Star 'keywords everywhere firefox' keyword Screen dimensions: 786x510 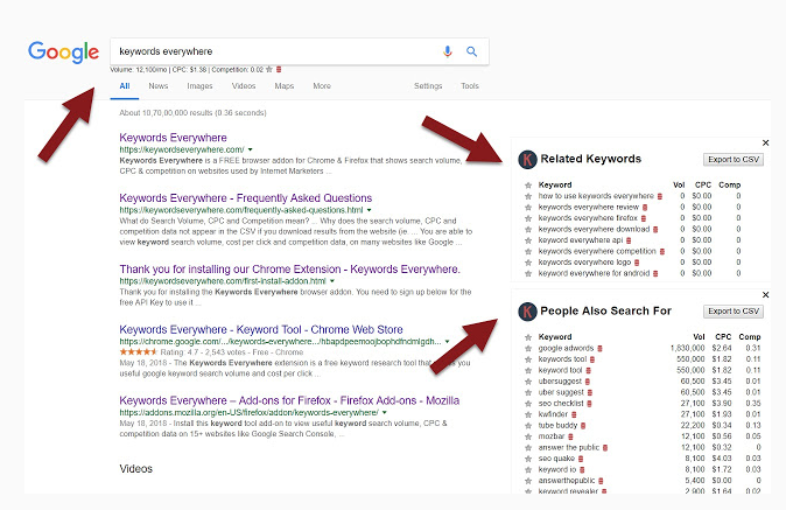point(528,219)
